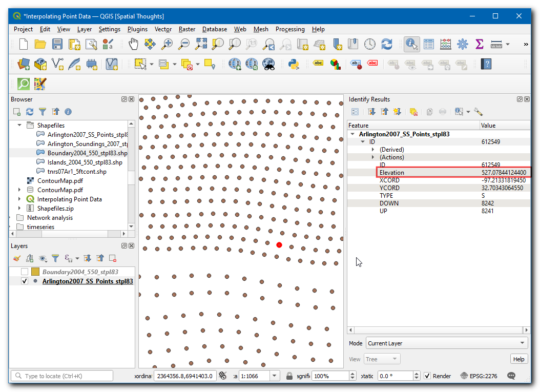
Task: Open the Python Console
Action: pos(294,64)
